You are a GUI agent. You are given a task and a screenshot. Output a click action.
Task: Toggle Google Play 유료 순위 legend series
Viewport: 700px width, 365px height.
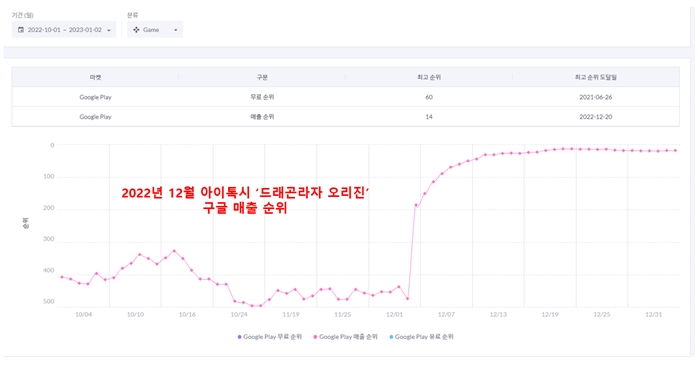pos(421,337)
